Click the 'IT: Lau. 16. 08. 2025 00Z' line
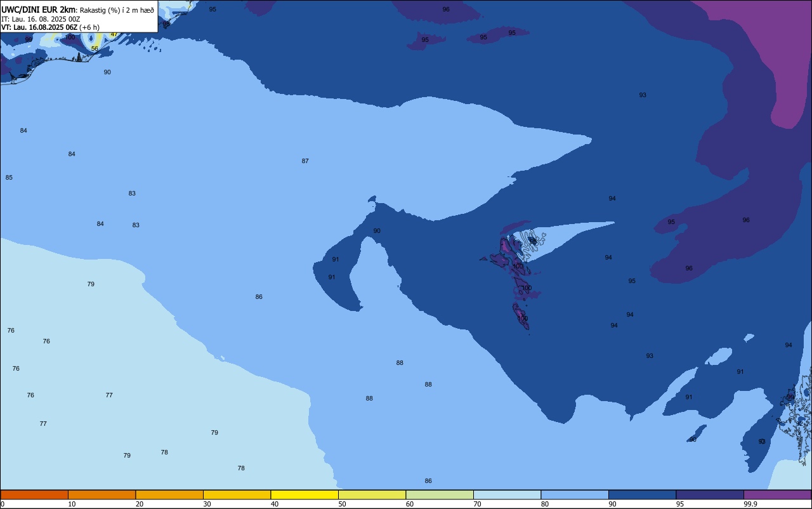The height and width of the screenshot is (509, 812). tap(41, 19)
